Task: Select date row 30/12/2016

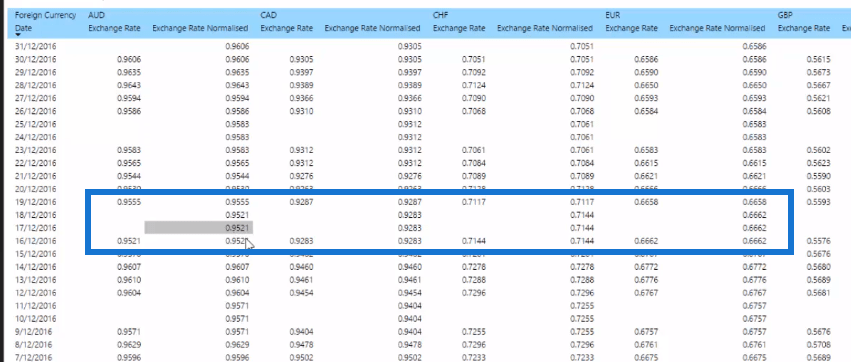Action: pos(35,60)
